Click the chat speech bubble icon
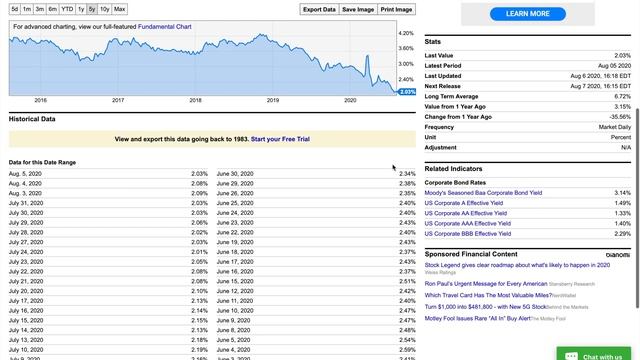This screenshot has width=640, height=360. 571,356
